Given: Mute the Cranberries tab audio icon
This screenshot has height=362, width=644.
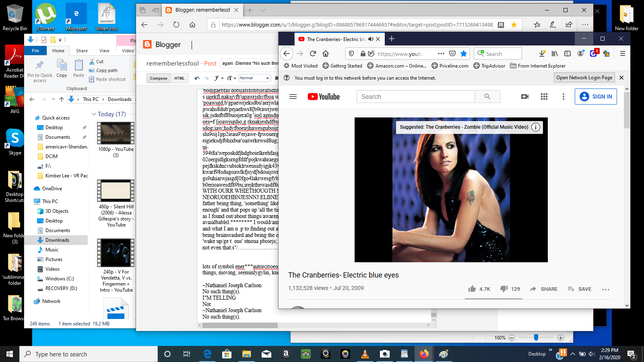Looking at the screenshot, I should 371,39.
